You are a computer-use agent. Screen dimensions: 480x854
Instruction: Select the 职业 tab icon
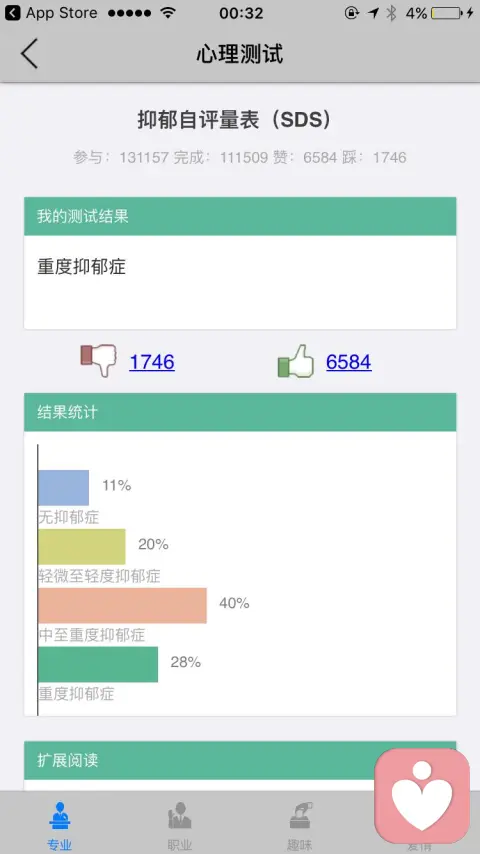[x=179, y=815]
